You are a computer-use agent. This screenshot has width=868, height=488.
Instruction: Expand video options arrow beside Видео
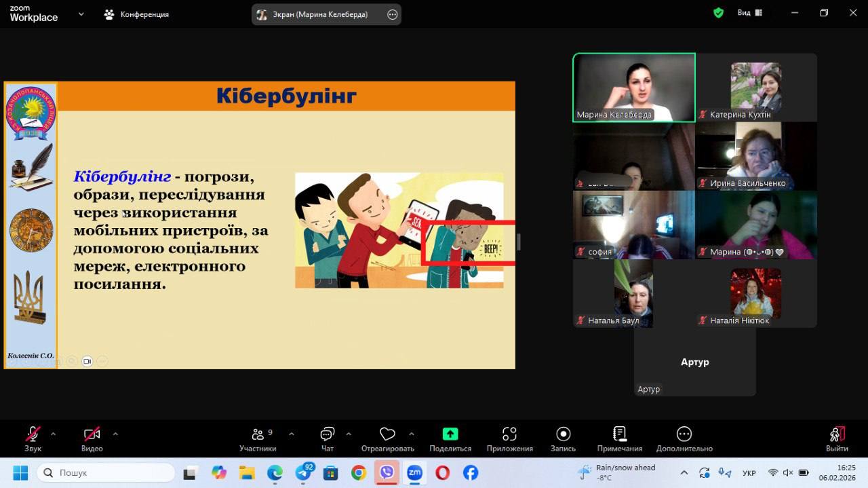[x=115, y=434]
